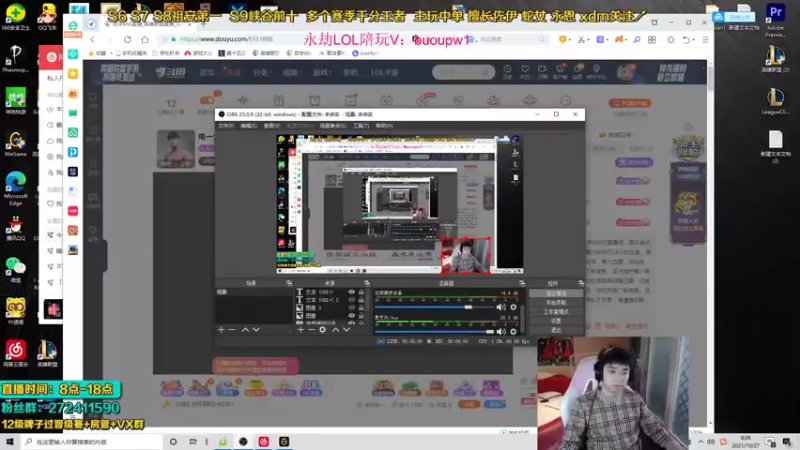Move scene up in OBS scenes panel
The height and width of the screenshot is (450, 800).
pyautogui.click(x=245, y=330)
